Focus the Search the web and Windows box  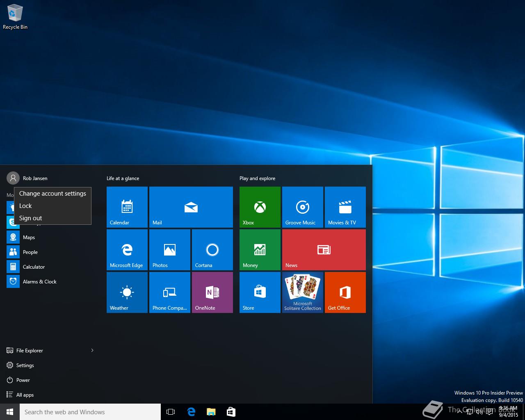[90, 412]
